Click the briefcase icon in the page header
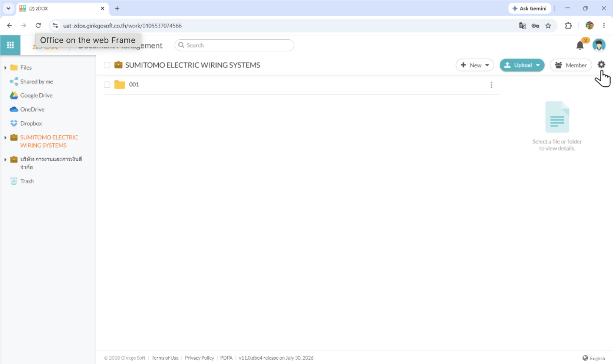614x364 pixels. (x=118, y=65)
